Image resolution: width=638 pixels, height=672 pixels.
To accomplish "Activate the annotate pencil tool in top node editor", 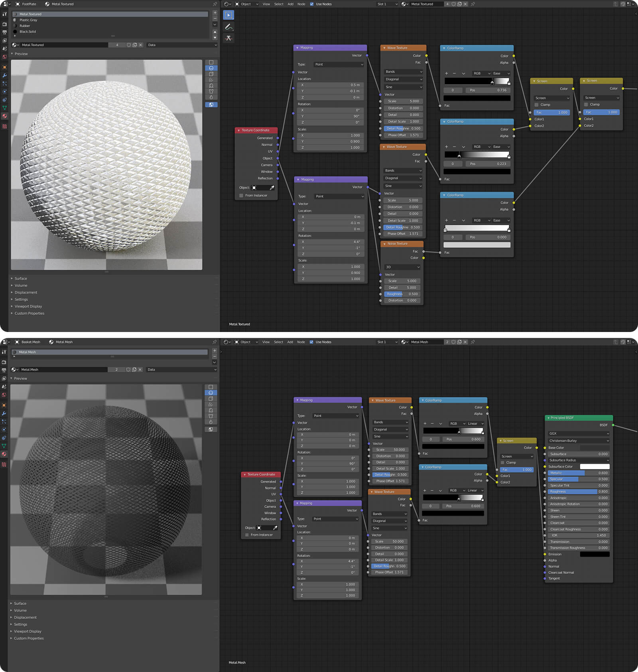I will coord(228,27).
